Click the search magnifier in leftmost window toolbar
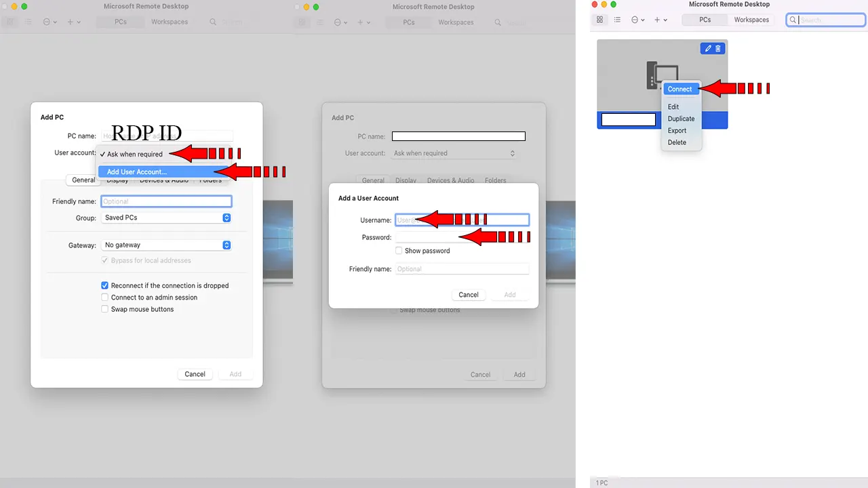This screenshot has width=868, height=488. coord(213,22)
